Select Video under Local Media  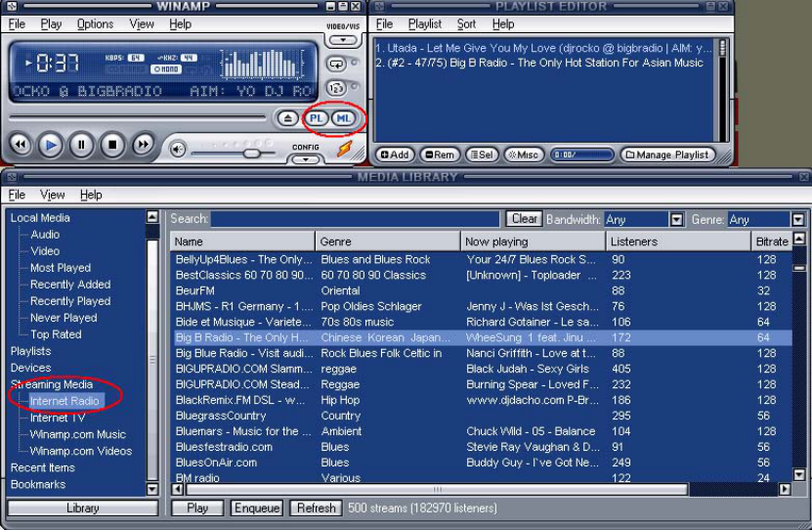coord(45,250)
